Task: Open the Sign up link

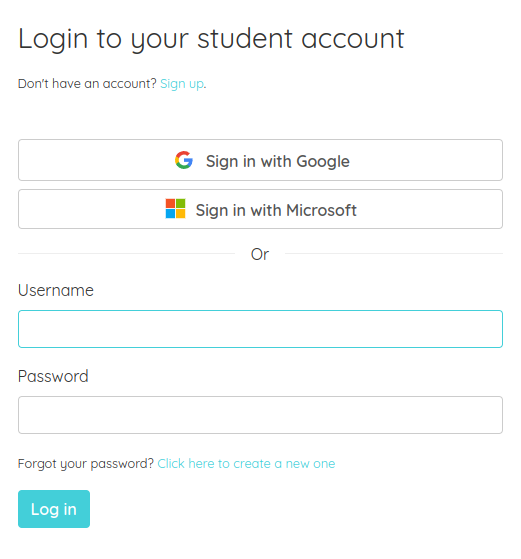Action: click(x=182, y=84)
